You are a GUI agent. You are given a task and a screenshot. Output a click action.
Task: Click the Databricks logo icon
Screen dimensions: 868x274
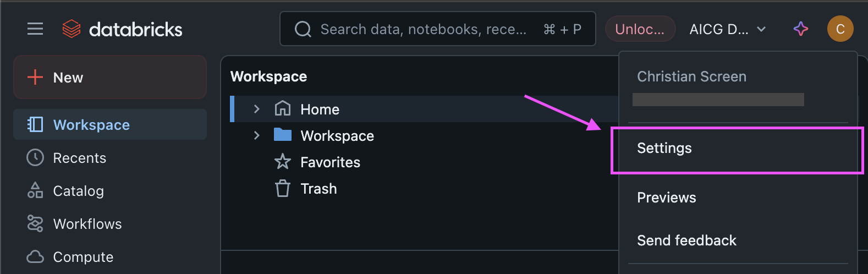(x=72, y=29)
